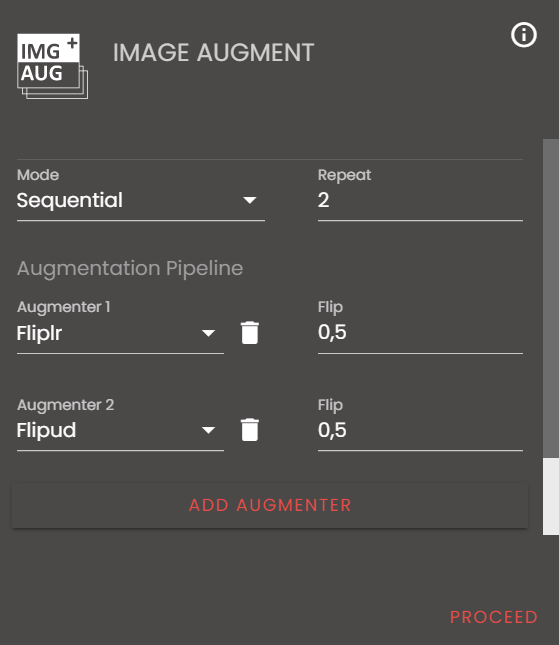Click the Augmentation Pipeline heading
Viewport: 559px width, 645px height.
coord(130,268)
